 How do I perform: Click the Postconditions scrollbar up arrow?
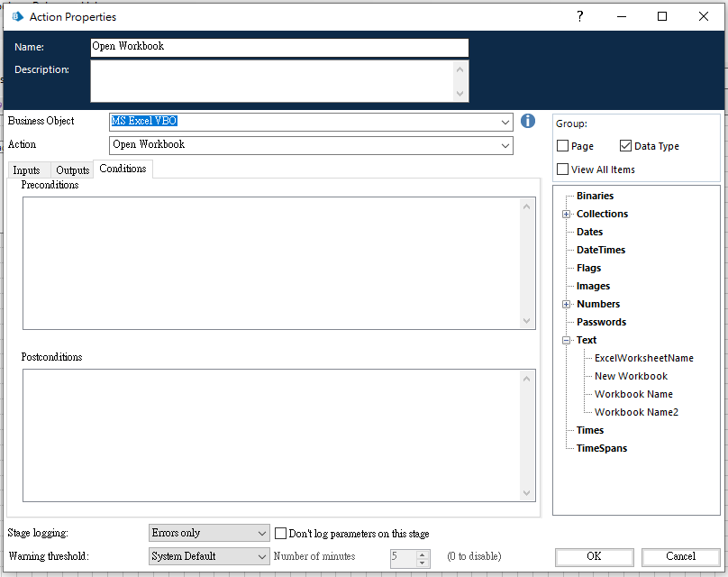[526, 379]
